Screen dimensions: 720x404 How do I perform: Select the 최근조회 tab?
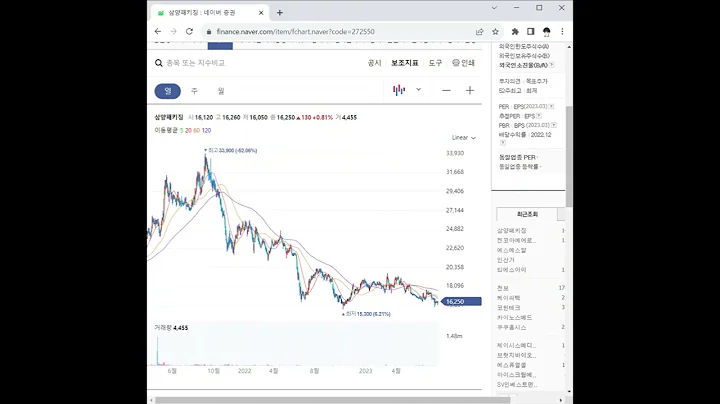[x=527, y=214]
